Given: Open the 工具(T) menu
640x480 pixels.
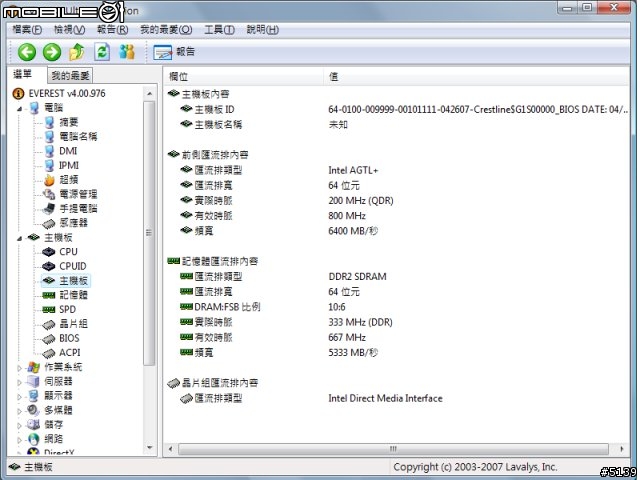Looking at the screenshot, I should tap(219, 29).
